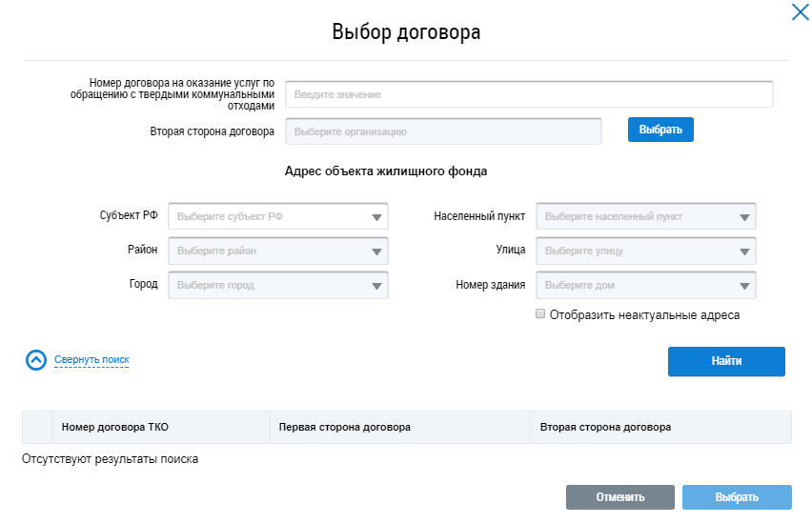Click the contract number input field
The height and width of the screenshot is (523, 812).
[x=529, y=94]
